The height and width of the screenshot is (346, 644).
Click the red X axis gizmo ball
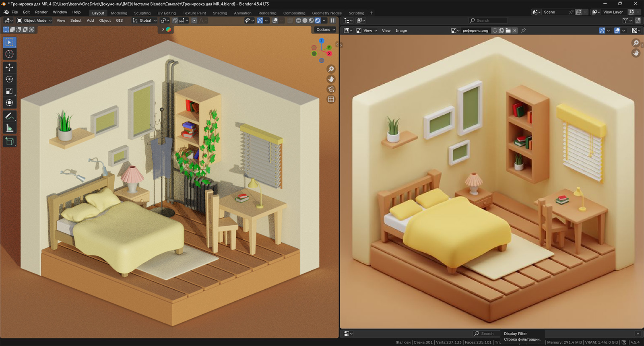click(x=329, y=54)
